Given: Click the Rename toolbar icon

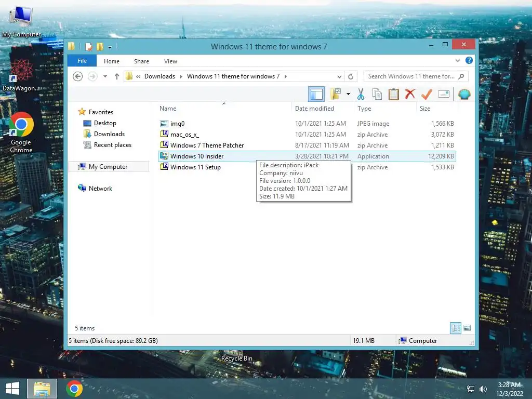Looking at the screenshot, I should click(x=444, y=94).
